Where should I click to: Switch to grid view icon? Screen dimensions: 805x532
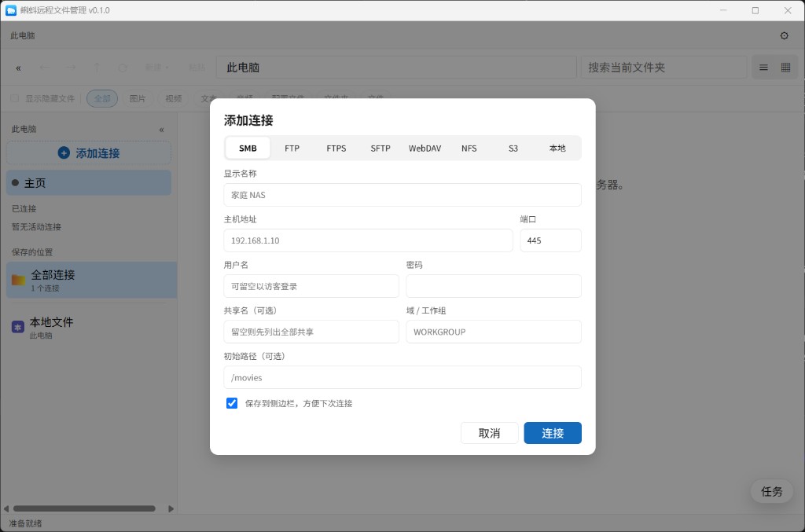pos(785,68)
